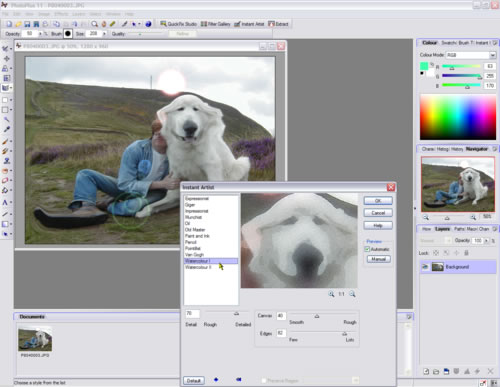Screen dimensions: 500x387
Task: Click the Manual preview button
Action: tap(379, 259)
